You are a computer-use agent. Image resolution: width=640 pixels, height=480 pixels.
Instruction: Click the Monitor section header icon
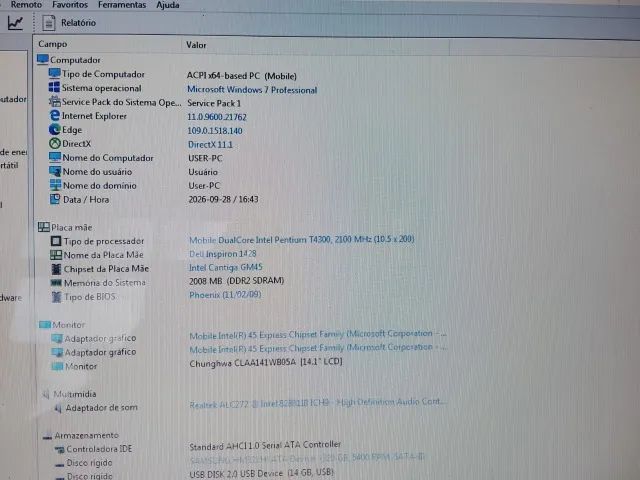pos(45,325)
